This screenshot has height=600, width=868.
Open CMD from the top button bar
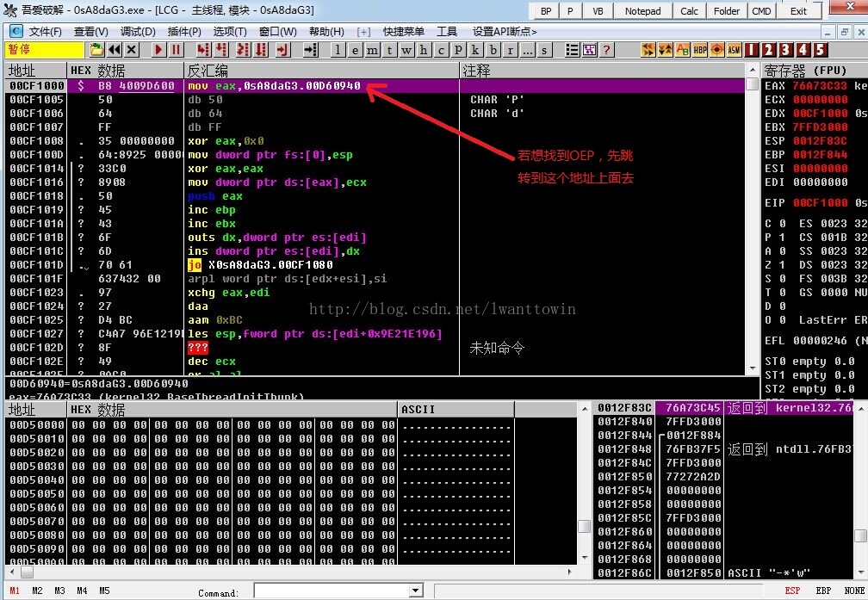coord(762,11)
